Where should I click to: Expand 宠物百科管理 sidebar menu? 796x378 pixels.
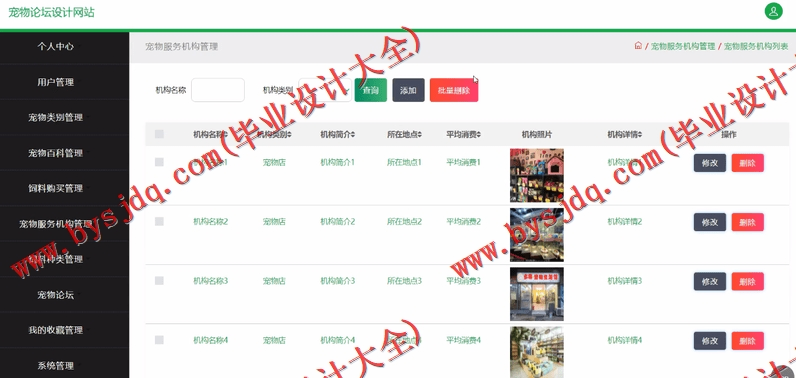click(x=55, y=153)
